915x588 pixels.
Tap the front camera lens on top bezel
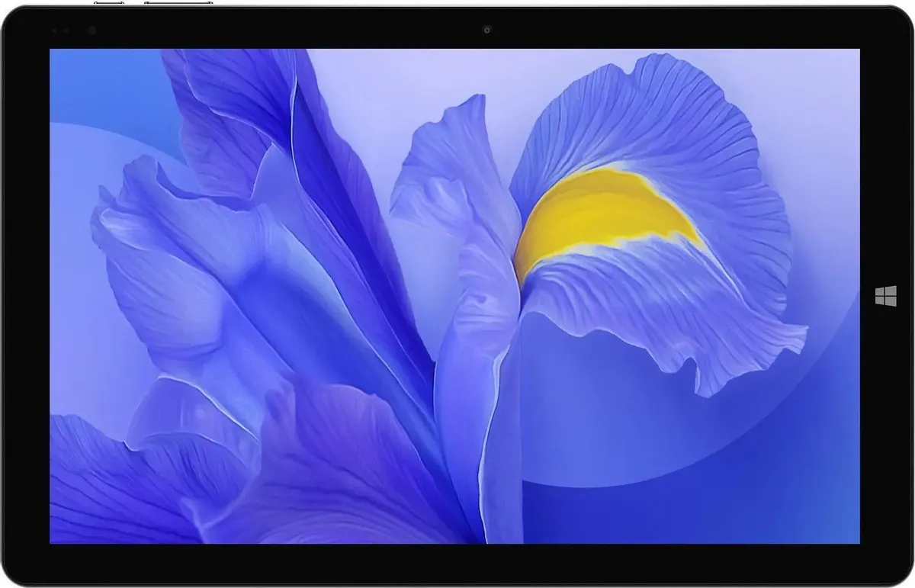click(x=486, y=30)
